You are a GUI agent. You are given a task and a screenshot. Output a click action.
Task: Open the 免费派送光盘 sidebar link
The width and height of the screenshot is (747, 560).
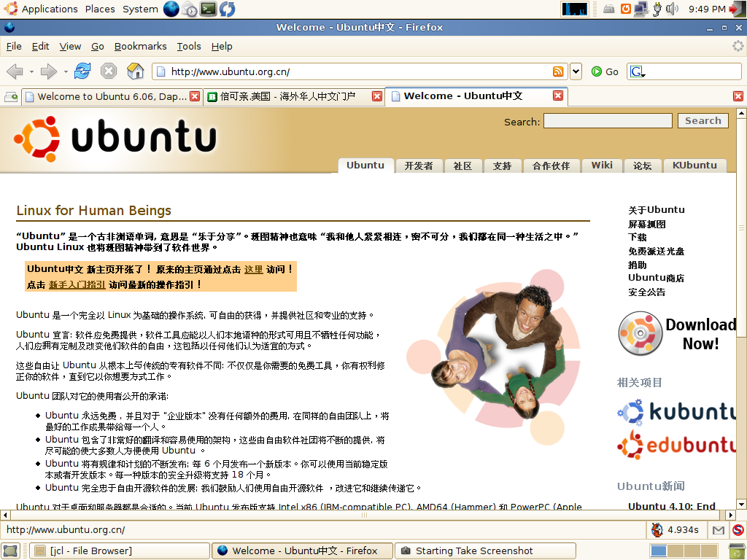point(656,251)
